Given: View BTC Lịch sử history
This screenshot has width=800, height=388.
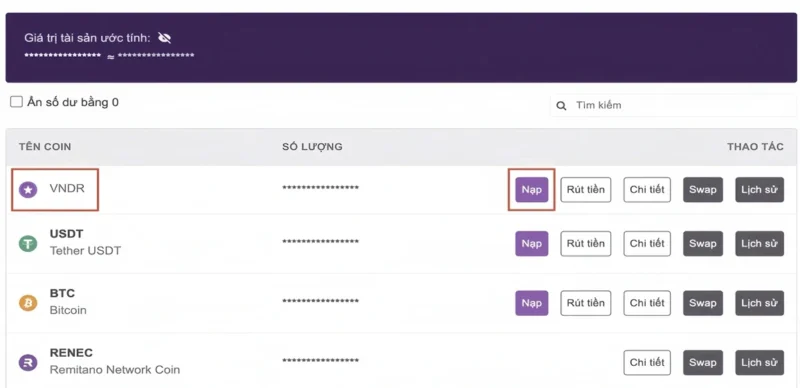Looking at the screenshot, I should tap(760, 303).
